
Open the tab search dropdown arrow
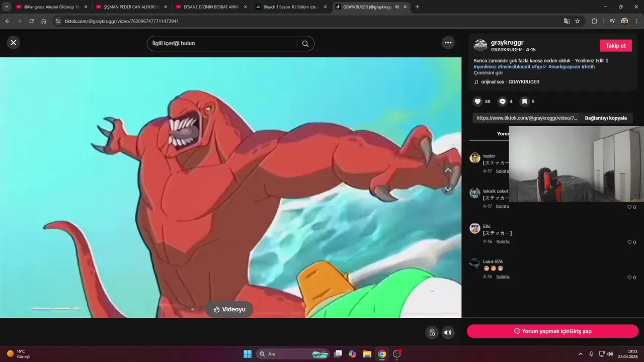(x=7, y=7)
